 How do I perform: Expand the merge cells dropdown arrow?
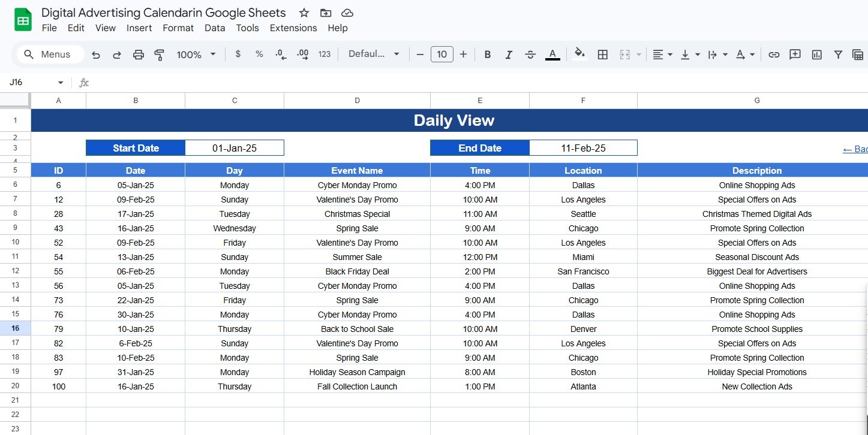pos(639,55)
